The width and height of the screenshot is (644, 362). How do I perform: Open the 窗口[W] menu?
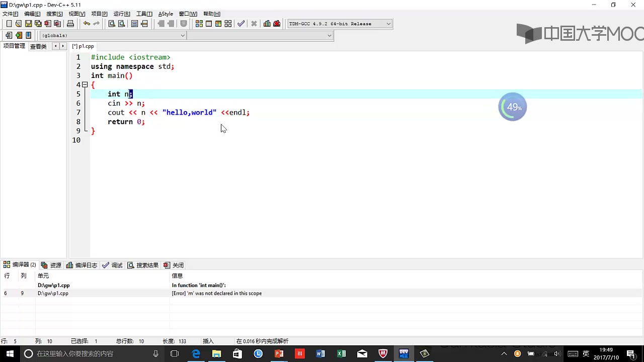point(188,14)
